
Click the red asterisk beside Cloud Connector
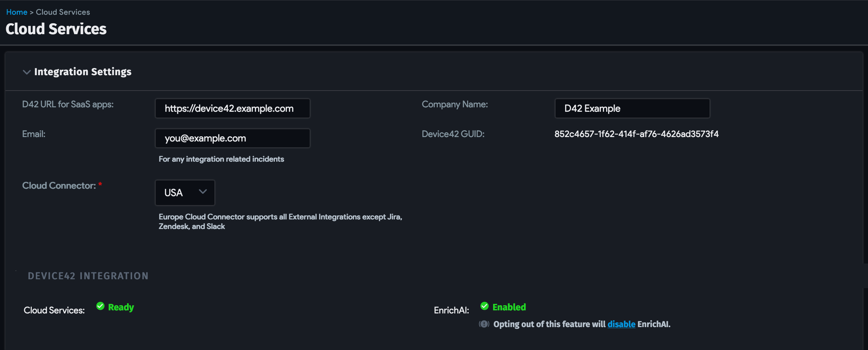[x=100, y=184]
